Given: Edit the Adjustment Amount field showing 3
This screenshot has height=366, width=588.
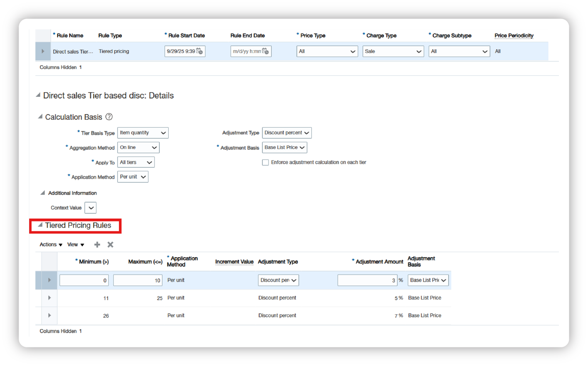Looking at the screenshot, I should [367, 280].
